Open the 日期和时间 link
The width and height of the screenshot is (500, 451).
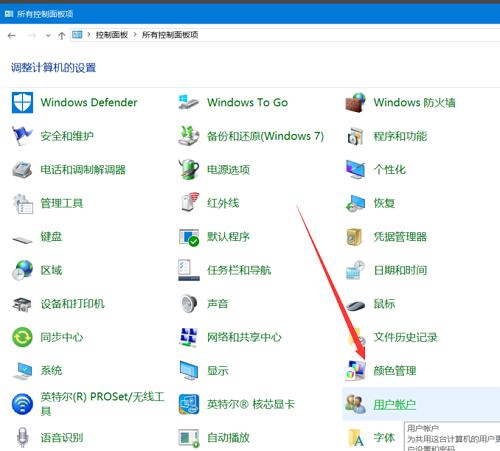click(x=400, y=270)
